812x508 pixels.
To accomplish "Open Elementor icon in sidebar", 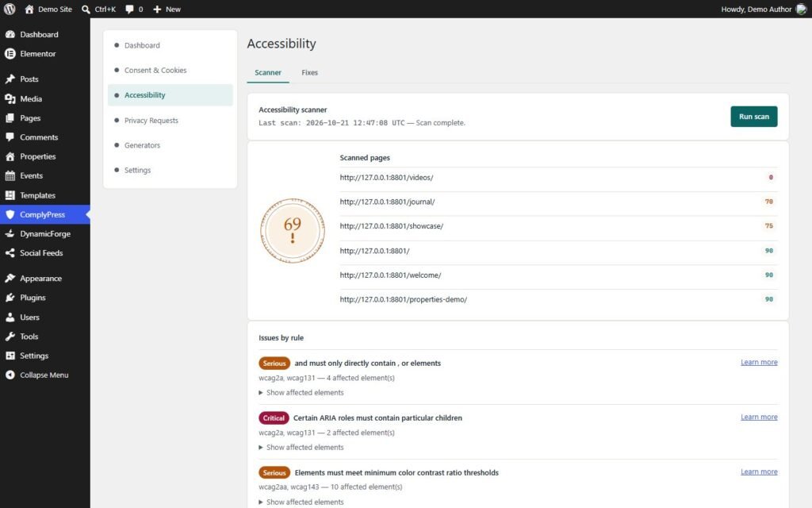I will (10, 53).
